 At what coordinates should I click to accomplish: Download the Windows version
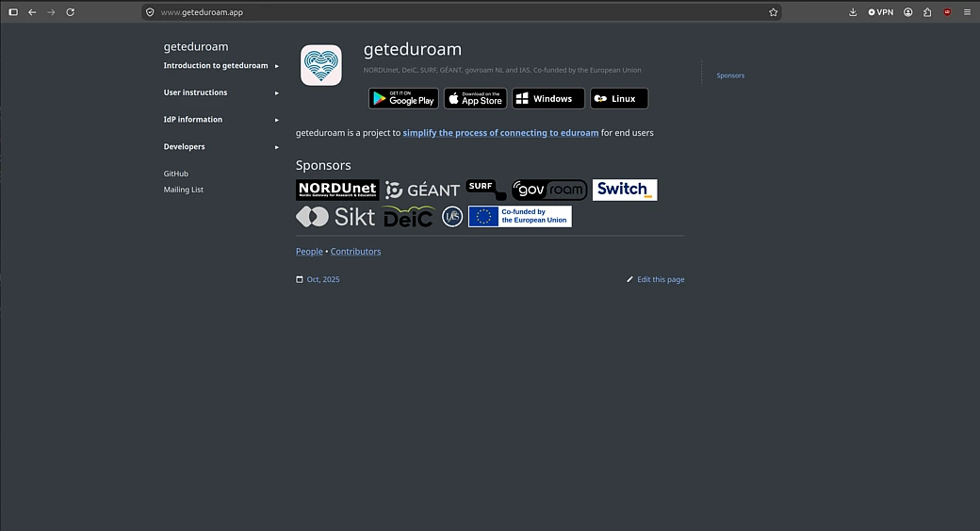click(x=548, y=98)
